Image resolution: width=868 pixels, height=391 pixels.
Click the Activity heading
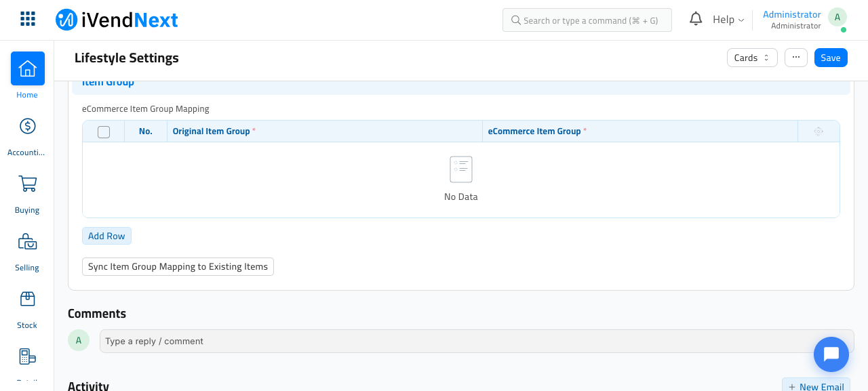pyautogui.click(x=88, y=386)
